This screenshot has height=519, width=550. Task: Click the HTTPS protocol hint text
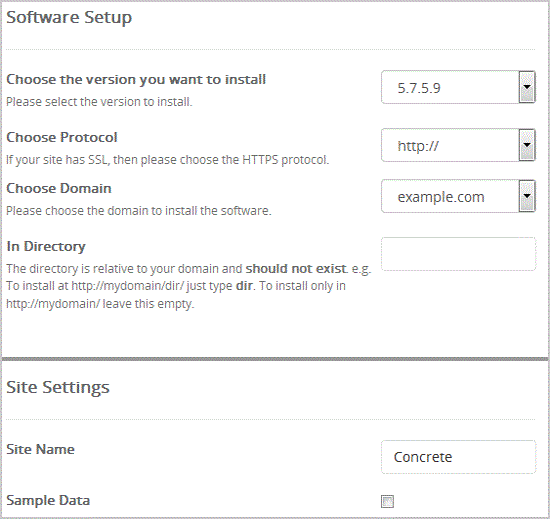(168, 160)
